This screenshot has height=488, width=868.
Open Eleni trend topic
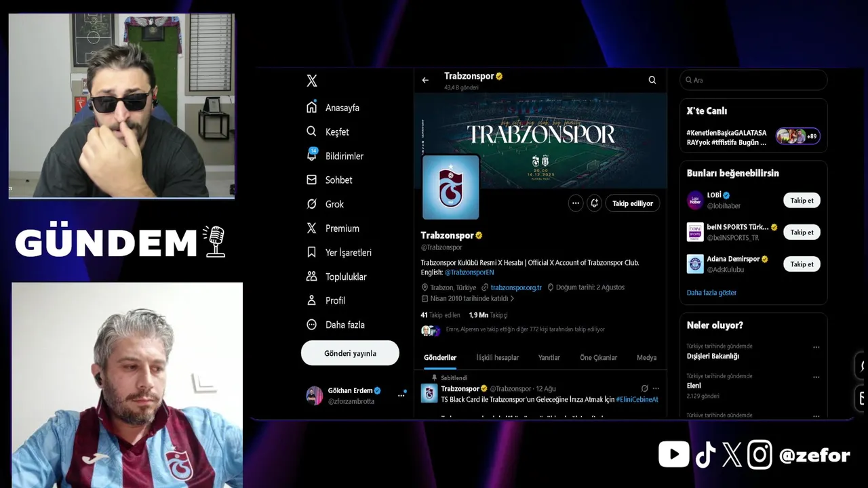(694, 386)
